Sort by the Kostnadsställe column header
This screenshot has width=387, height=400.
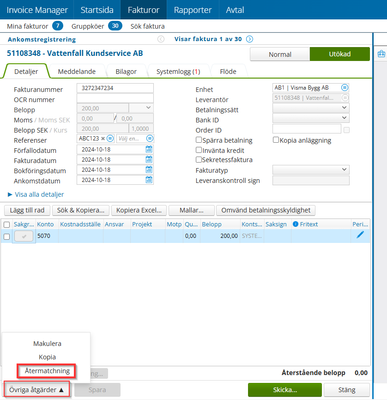point(80,224)
